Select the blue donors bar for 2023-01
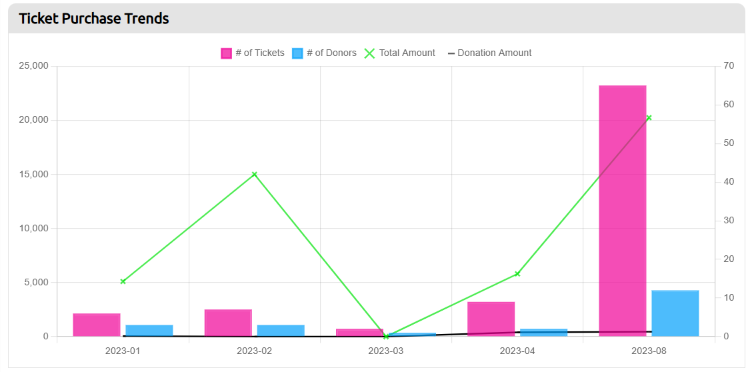Screen dimensions: 746x372 (149, 331)
